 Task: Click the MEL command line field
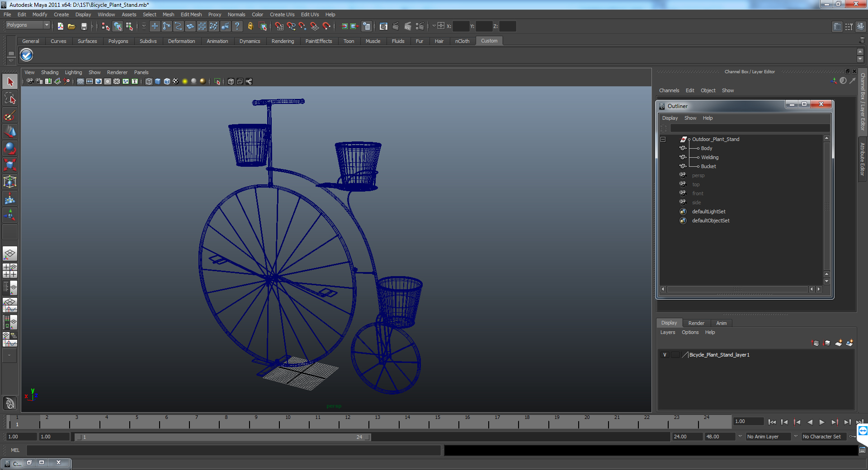(234, 450)
